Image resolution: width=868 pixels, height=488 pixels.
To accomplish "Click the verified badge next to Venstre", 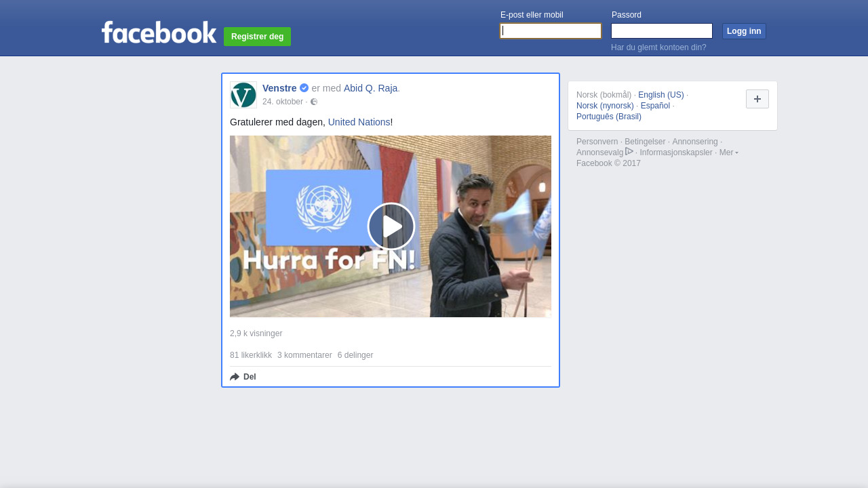I will pyautogui.click(x=304, y=88).
